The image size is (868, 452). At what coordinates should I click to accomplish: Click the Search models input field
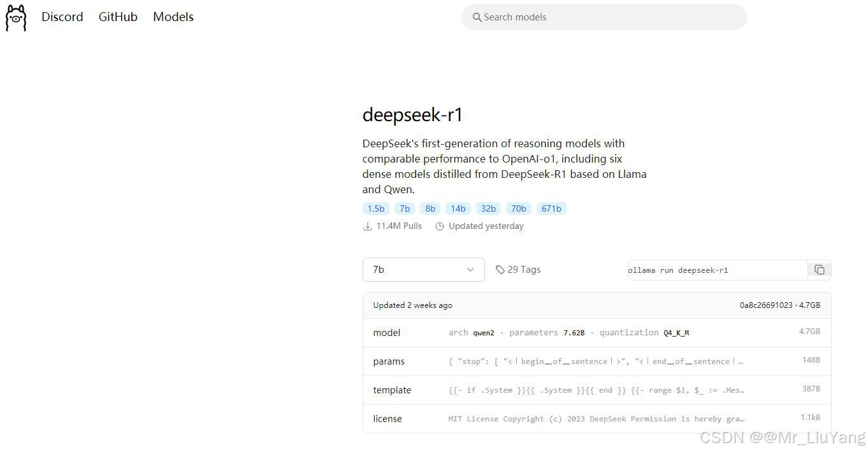[604, 17]
